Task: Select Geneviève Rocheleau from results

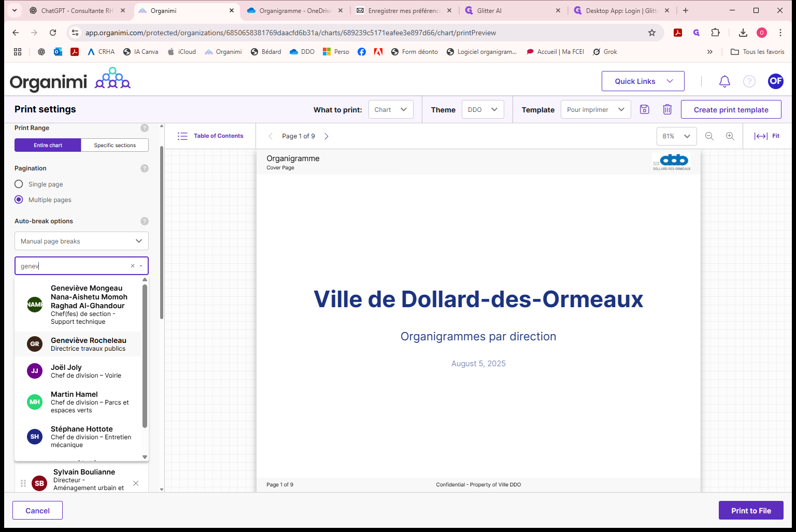Action: tap(78, 344)
